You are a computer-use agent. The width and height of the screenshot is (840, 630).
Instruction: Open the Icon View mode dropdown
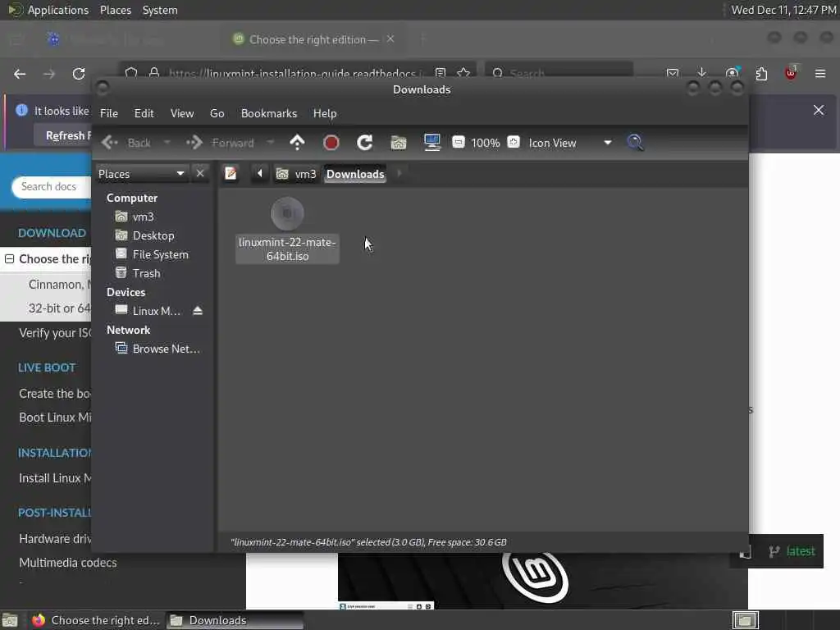click(570, 143)
